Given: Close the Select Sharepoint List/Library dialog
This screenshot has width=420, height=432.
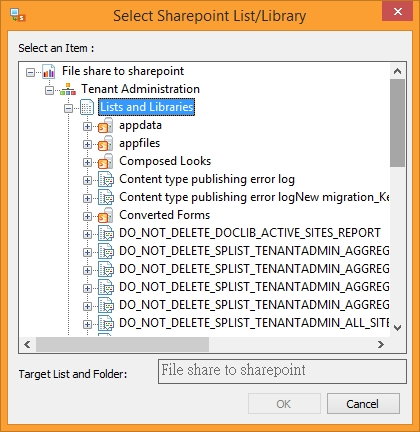Looking at the screenshot, I should [398, 12].
